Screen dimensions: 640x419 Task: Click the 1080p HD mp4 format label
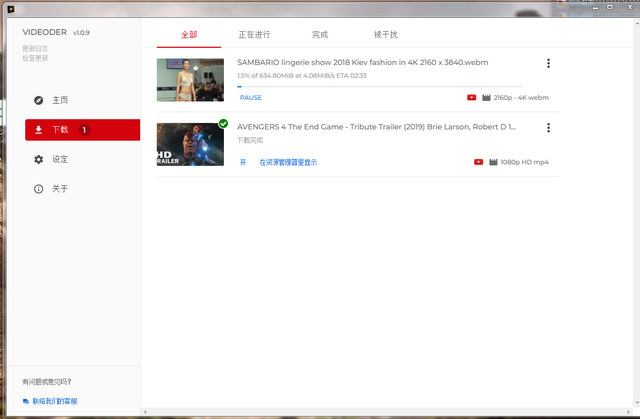coord(524,162)
